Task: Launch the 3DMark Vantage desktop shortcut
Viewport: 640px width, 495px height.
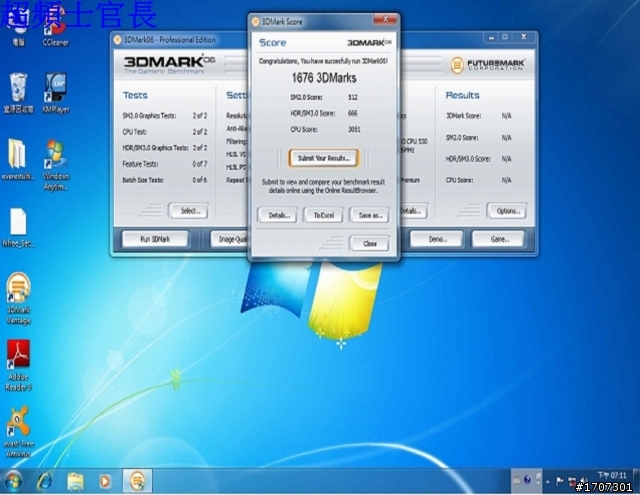Action: coord(18,298)
